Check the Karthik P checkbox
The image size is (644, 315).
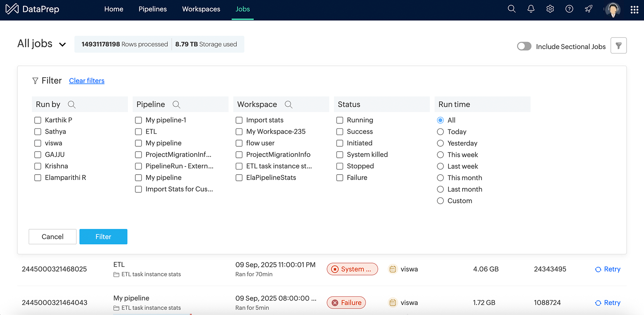[x=38, y=120]
